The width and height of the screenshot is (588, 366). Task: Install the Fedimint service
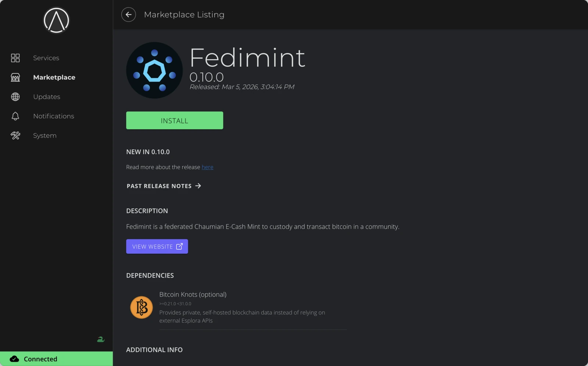coord(174,120)
